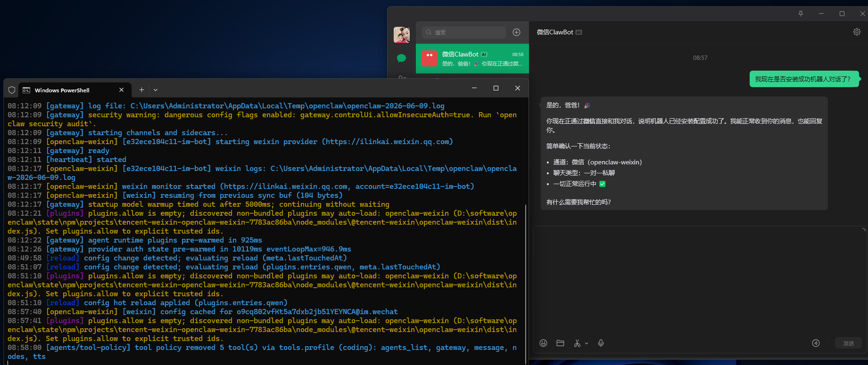Screen dimensions: 868x365
Task: Maximize the PowerShell window
Action: point(496,88)
